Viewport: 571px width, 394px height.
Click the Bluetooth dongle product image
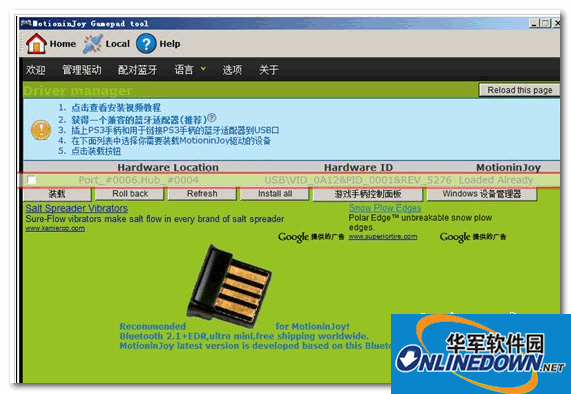(229, 285)
